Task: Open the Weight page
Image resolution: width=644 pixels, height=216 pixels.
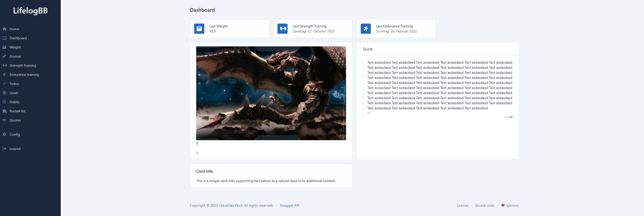Action: 30,47
